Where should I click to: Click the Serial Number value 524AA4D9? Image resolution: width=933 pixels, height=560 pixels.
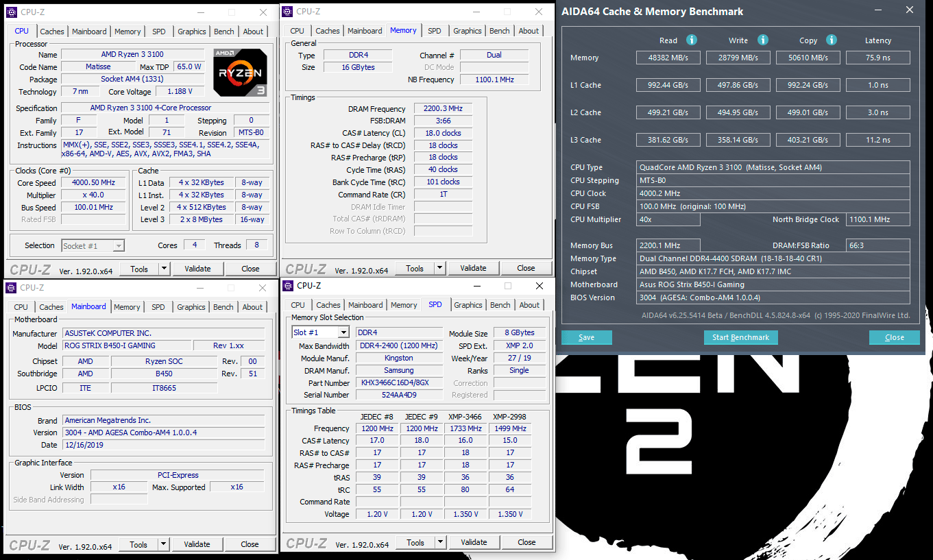point(398,395)
